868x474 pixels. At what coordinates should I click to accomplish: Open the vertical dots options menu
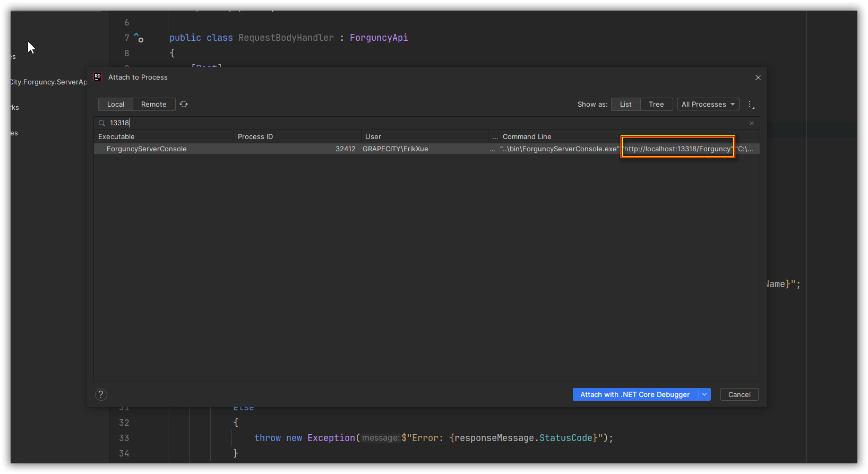[x=751, y=105]
